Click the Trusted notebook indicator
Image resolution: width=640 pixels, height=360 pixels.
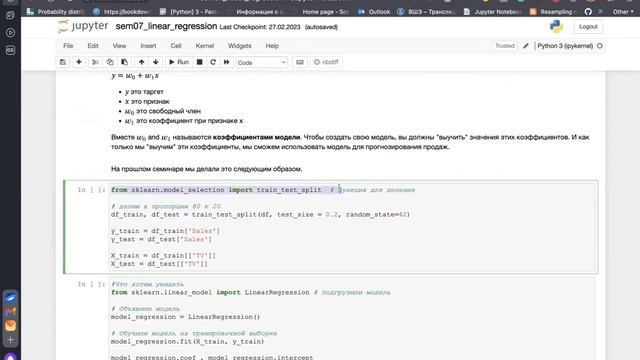click(x=505, y=46)
